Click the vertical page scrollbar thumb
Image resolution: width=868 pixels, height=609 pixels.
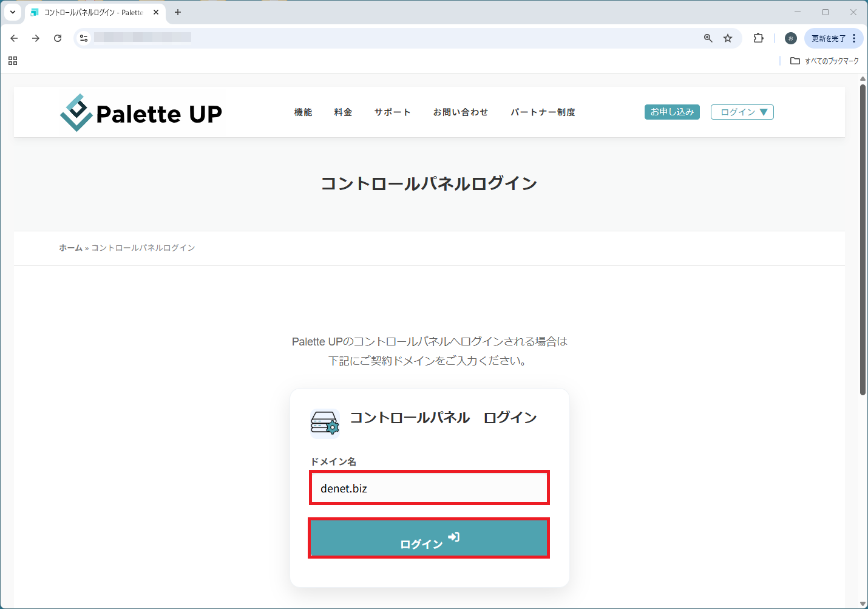[x=863, y=240]
